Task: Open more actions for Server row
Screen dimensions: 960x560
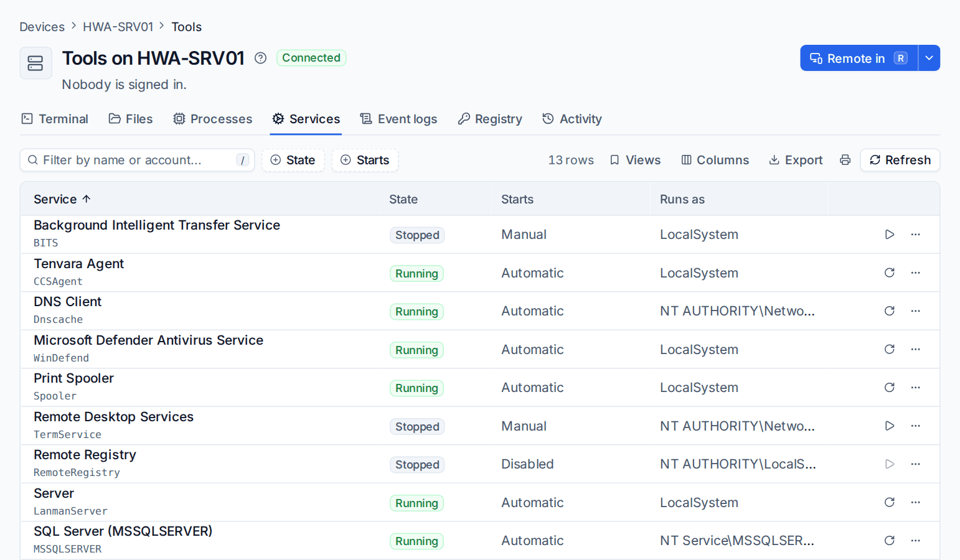Action: tap(915, 502)
